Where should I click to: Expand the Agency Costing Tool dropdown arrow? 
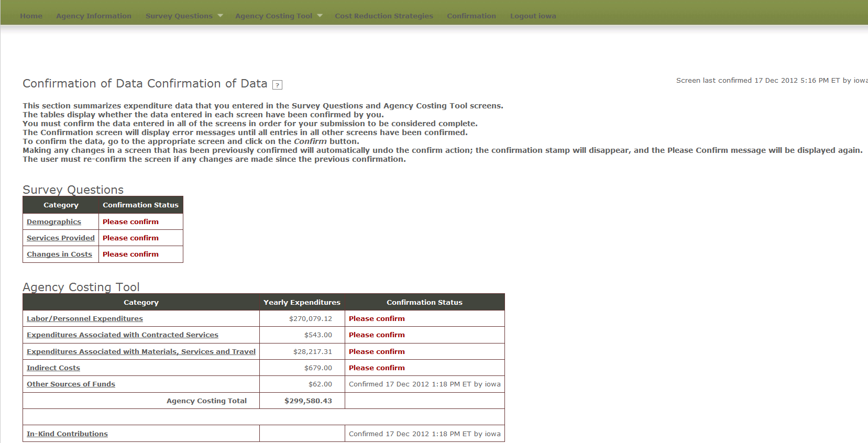point(320,16)
